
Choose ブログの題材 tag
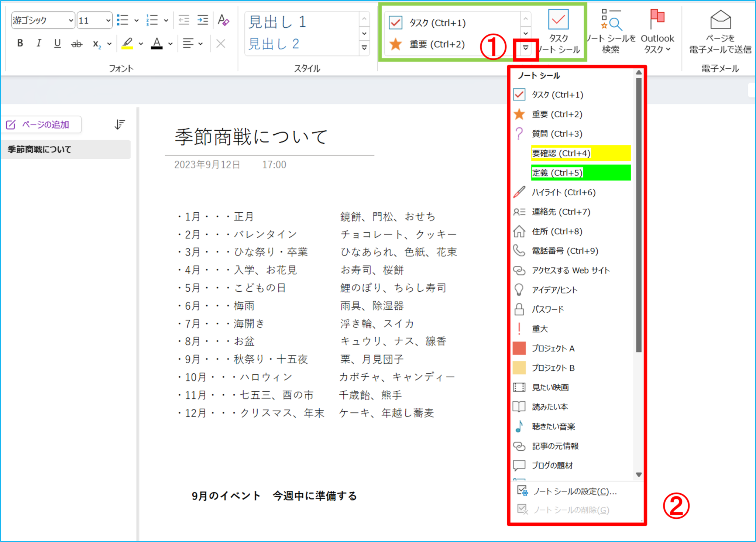coord(572,466)
